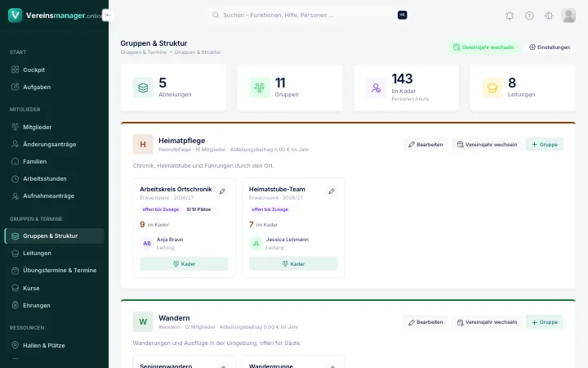The width and height of the screenshot is (588, 368).
Task: Click Vereinsjahr wechseln for Wandern
Action: [487, 322]
